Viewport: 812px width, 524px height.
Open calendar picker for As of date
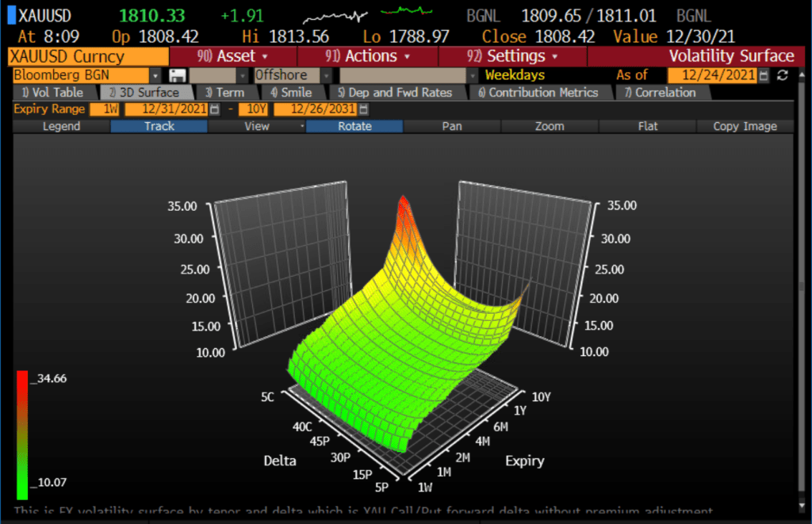pyautogui.click(x=764, y=75)
